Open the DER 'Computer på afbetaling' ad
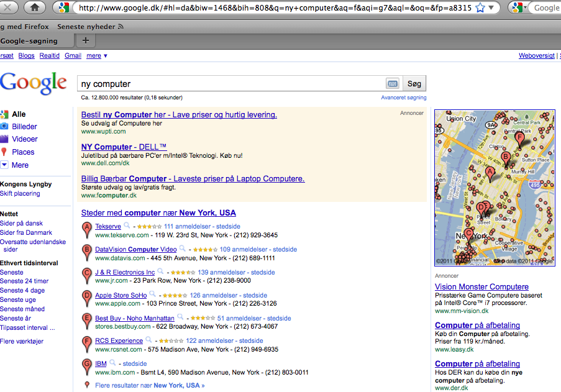 point(477,364)
